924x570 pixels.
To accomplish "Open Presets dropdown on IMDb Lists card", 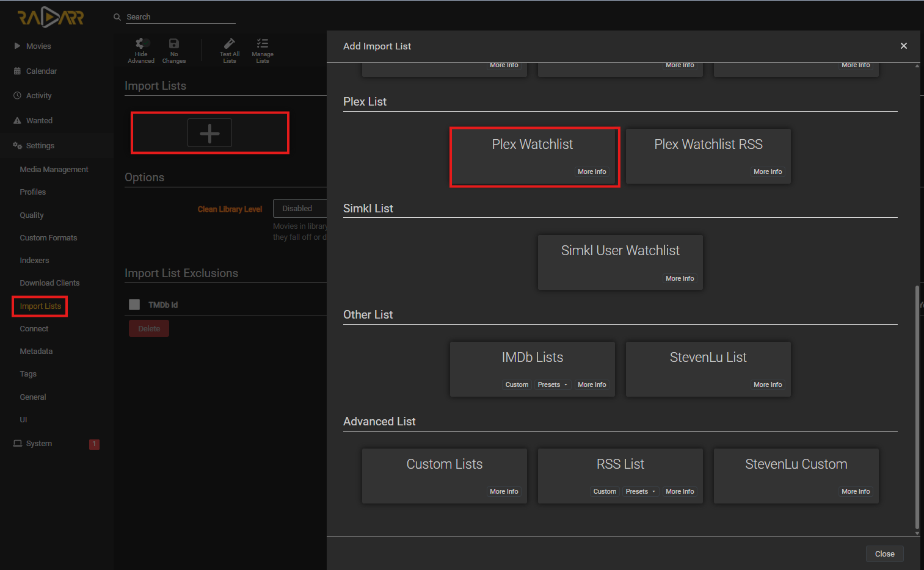I will coord(553,385).
